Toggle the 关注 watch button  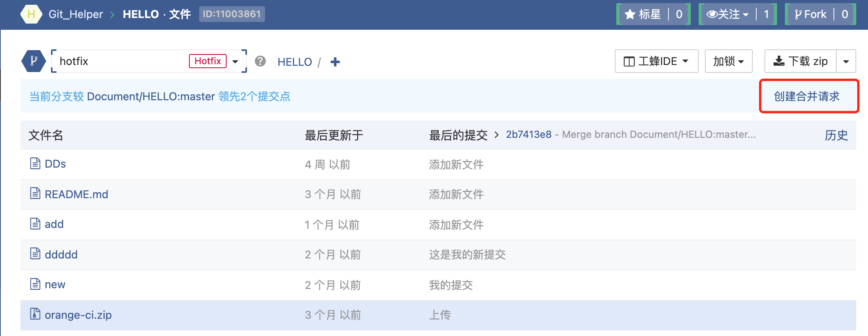tap(727, 14)
